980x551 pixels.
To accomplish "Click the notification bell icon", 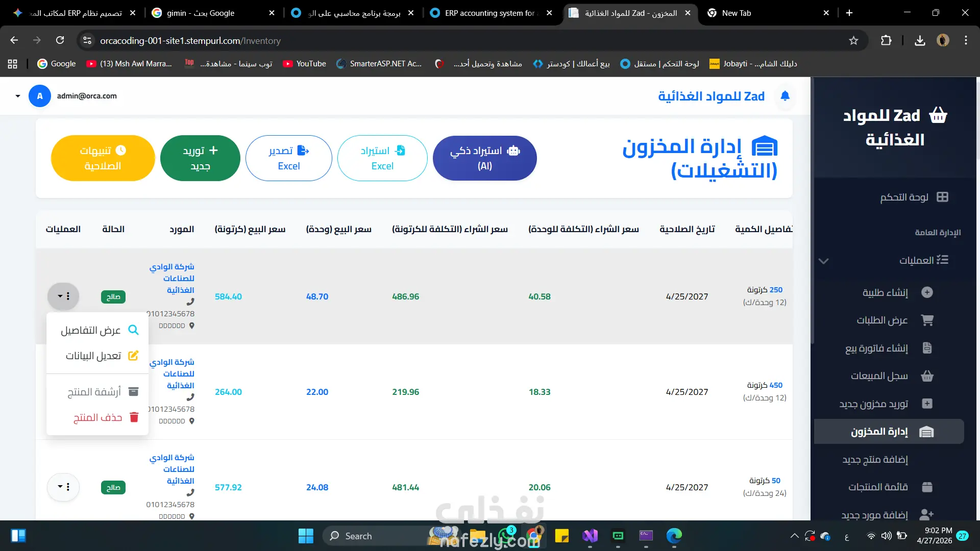I will (785, 95).
